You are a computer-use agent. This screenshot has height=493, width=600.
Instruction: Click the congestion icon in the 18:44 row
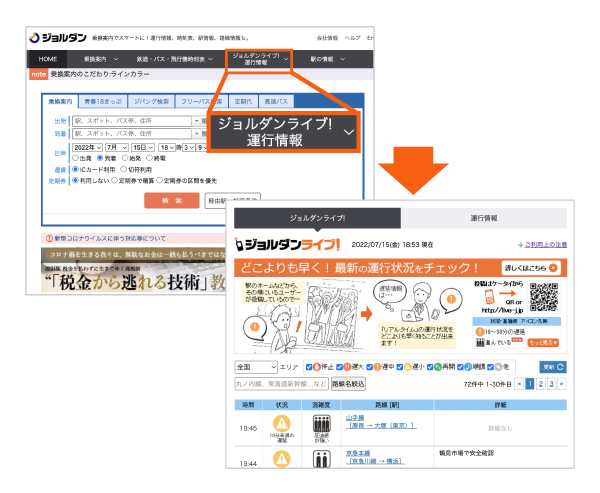(321, 459)
